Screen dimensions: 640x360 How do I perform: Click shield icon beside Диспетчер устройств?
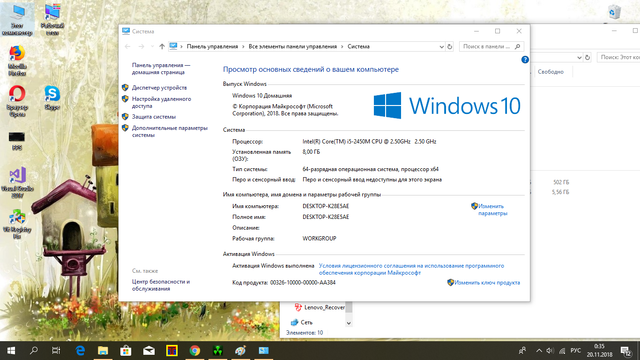125,87
